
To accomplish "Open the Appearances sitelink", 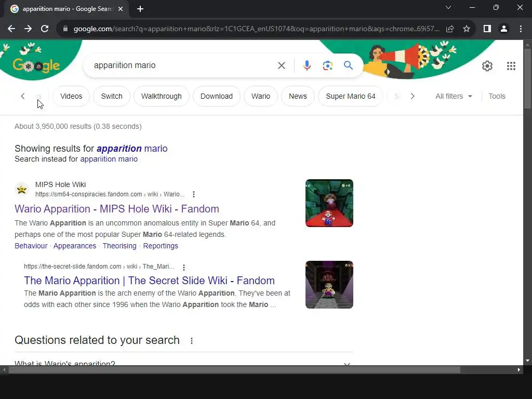I will 75,246.
